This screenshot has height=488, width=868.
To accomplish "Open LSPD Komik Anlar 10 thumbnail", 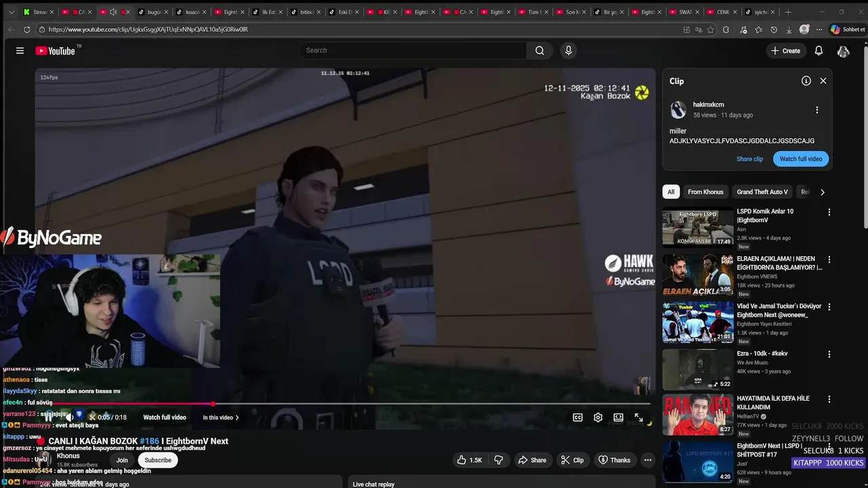I will point(698,228).
